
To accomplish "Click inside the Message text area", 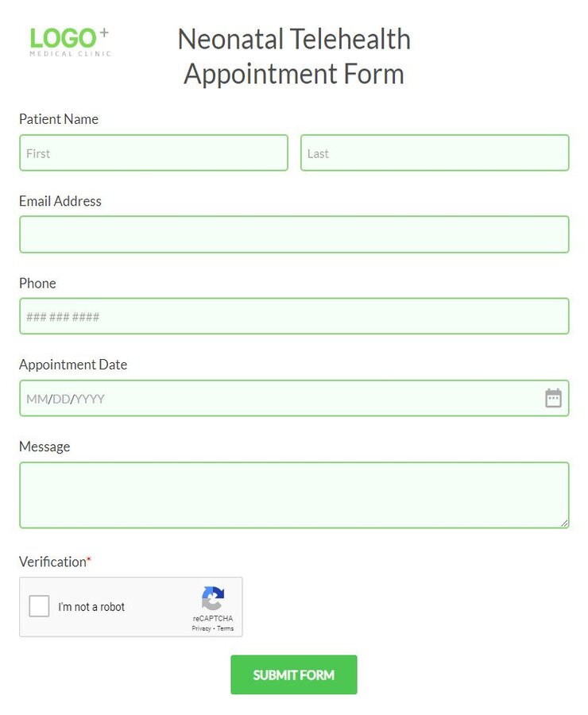I will [x=294, y=493].
